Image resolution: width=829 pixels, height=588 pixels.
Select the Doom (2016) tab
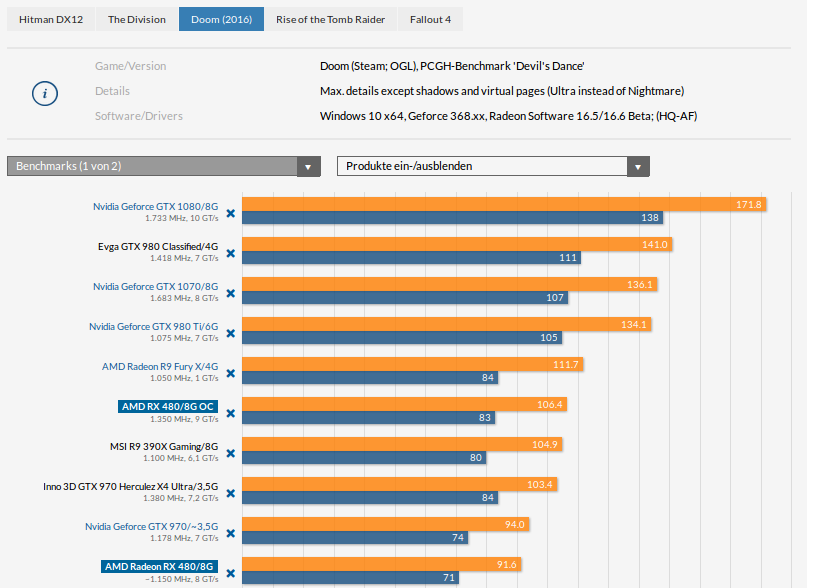[x=222, y=20]
